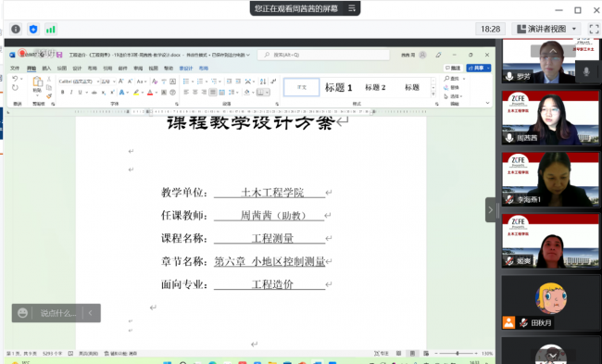Toggle underline formatting
The width and height of the screenshot is (602, 364).
[80, 92]
